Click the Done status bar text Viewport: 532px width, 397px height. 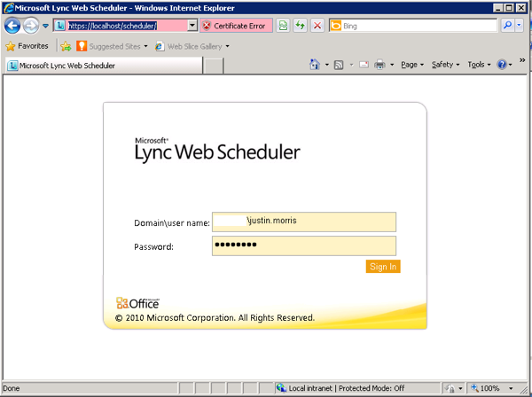point(12,388)
